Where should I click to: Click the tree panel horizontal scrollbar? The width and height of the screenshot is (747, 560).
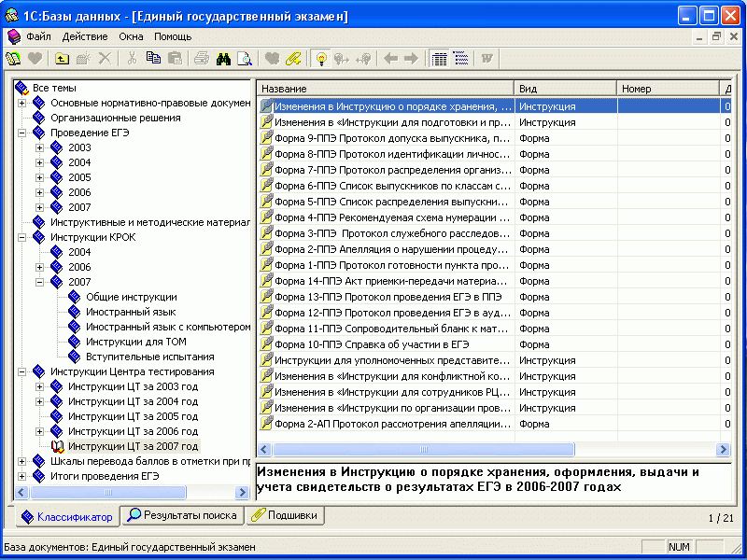[x=131, y=492]
